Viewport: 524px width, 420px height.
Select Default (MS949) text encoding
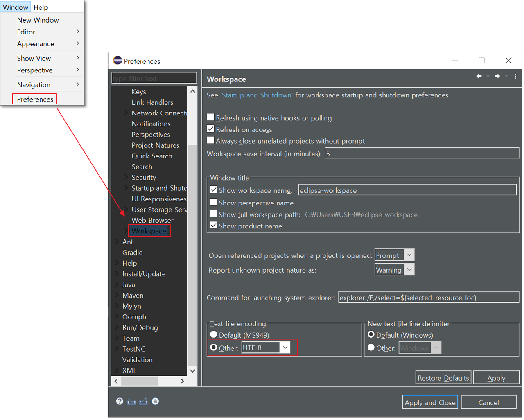(x=213, y=335)
